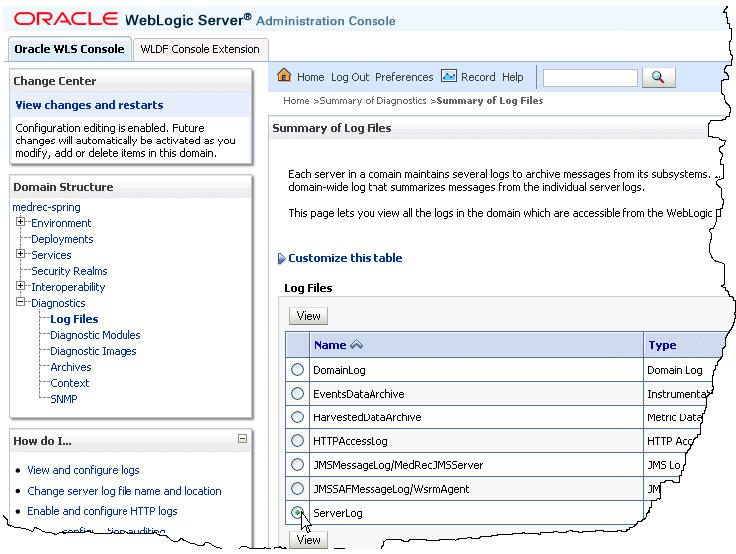Sort table by Type column header
Image resolution: width=736 pixels, height=554 pixels.
pos(662,345)
